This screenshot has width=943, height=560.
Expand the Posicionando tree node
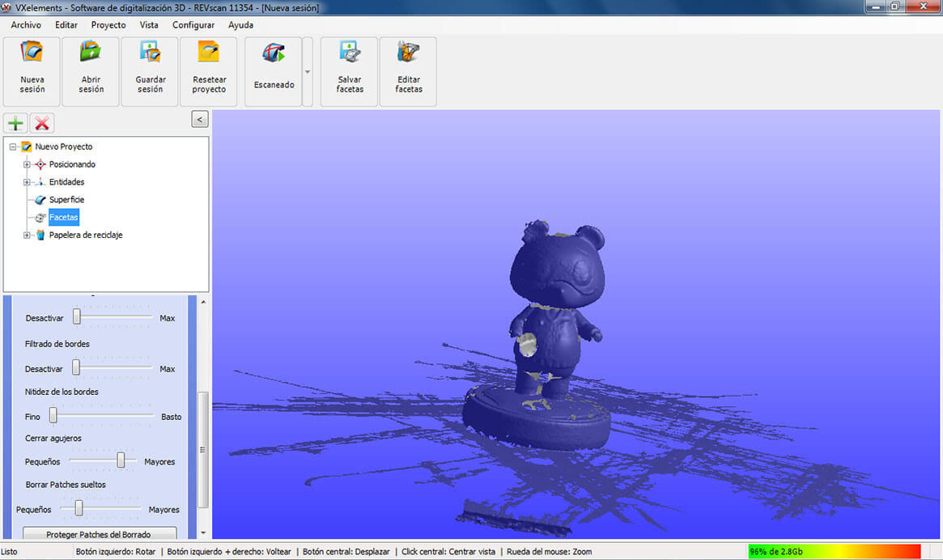coord(27,164)
